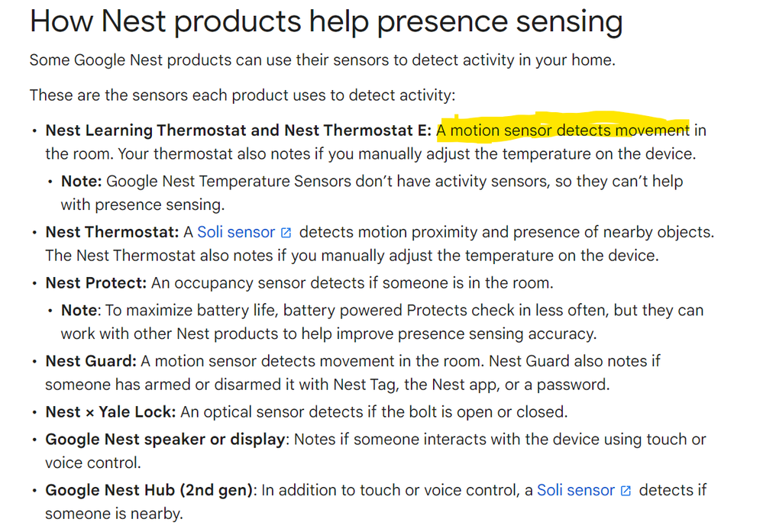The image size is (763, 532).
Task: Click the external-link icon in the Nest Thermostat bullet
Action: (286, 233)
